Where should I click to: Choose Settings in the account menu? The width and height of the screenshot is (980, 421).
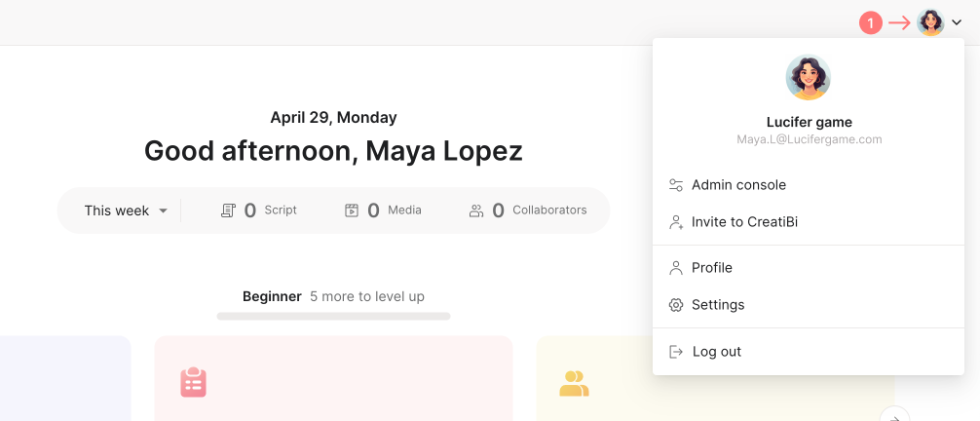point(717,305)
